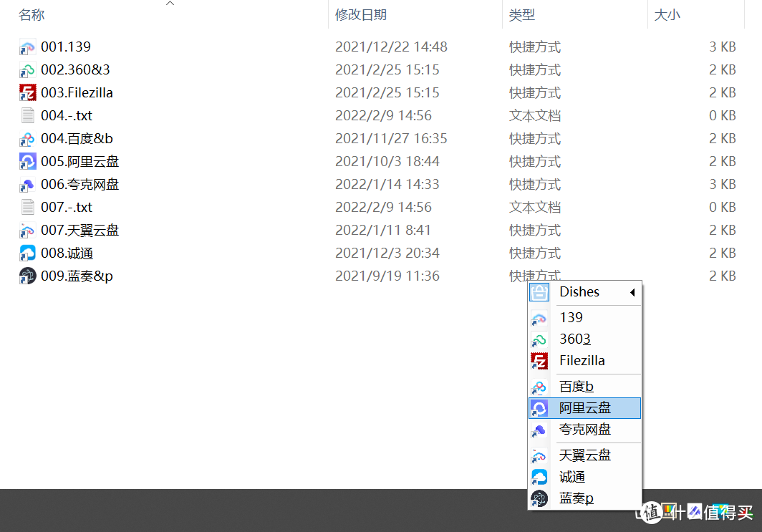
Task: Click the 诚通 icon in popup menu
Action: 539,477
